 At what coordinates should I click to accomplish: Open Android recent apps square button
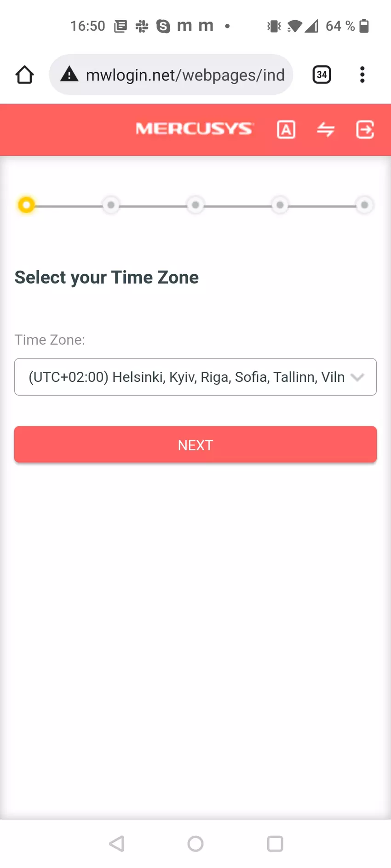[x=275, y=844]
